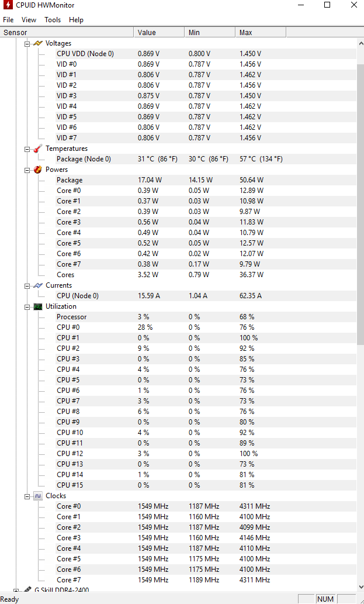This screenshot has width=364, height=604.
Task: Click the Currents waveform icon
Action: pyautogui.click(x=38, y=285)
